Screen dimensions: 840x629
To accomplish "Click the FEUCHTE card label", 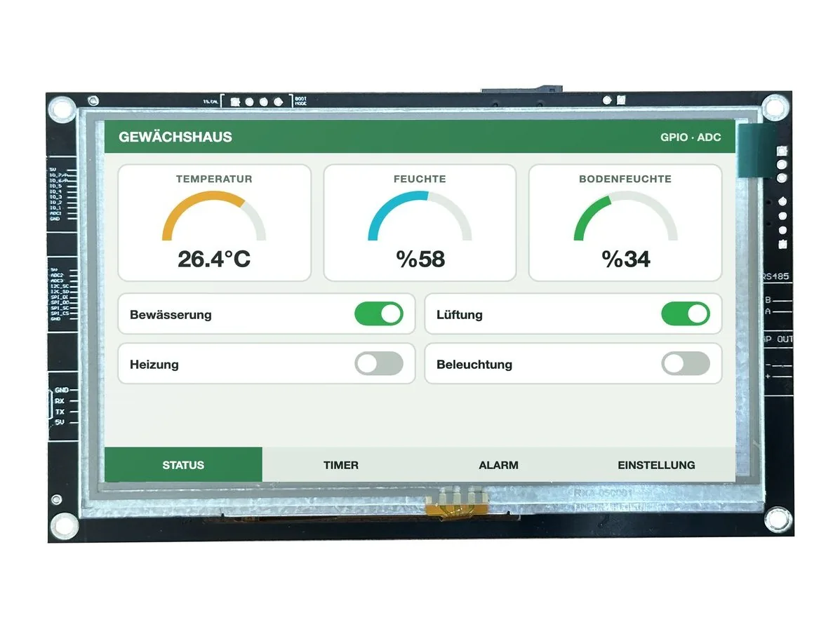I will tap(420, 179).
